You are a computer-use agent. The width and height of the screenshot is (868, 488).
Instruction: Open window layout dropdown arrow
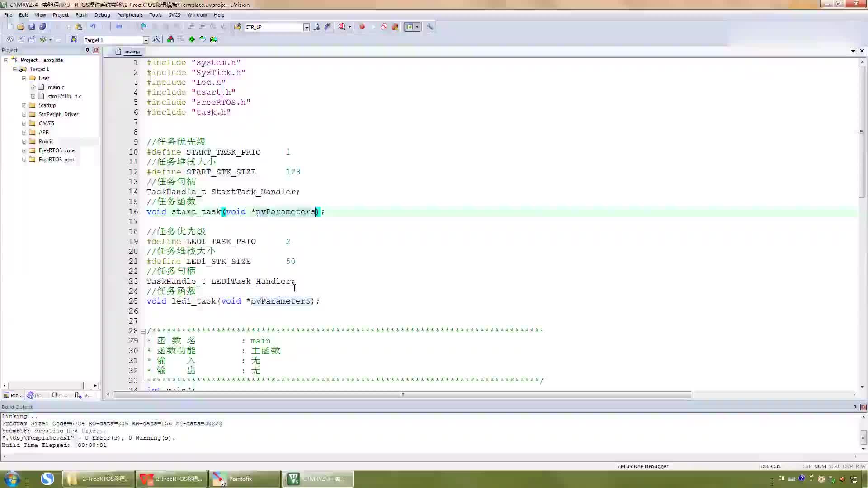point(417,27)
